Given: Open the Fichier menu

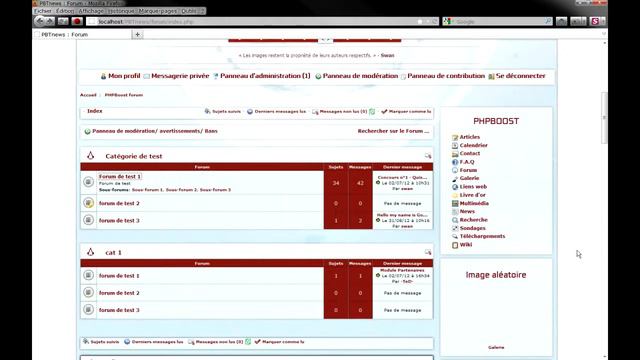Looking at the screenshot, I should click(x=43, y=11).
